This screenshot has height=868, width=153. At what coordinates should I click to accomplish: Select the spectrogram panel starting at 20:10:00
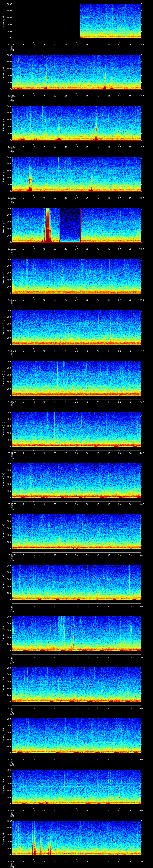pos(77,327)
